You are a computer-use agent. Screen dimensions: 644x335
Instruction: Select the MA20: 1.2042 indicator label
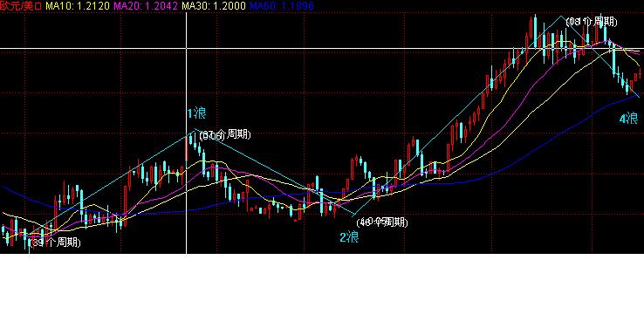click(146, 6)
